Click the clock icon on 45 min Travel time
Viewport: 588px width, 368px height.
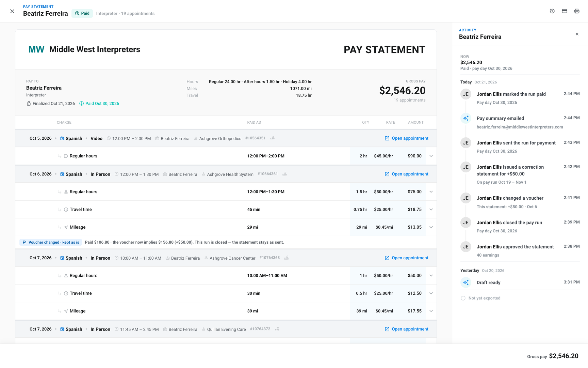pos(66,210)
